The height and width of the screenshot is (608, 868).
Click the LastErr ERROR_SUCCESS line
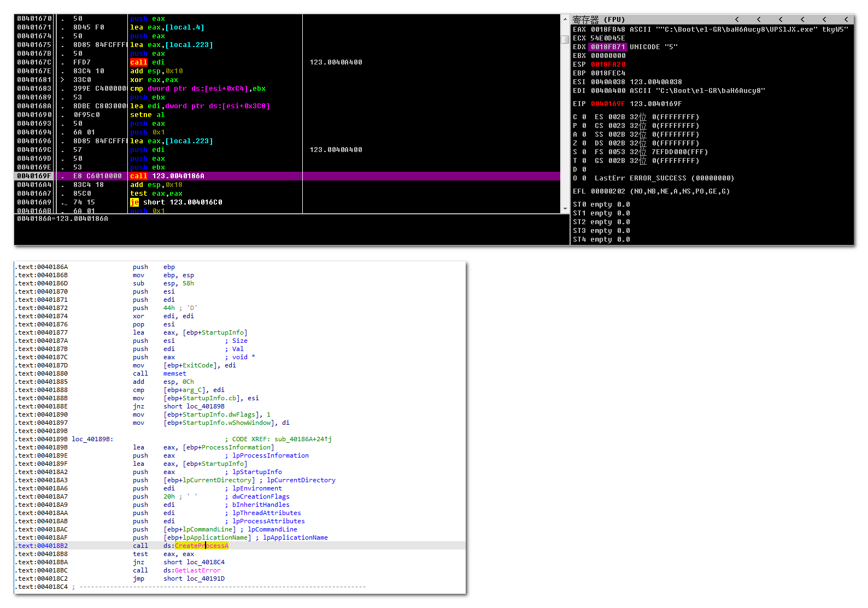click(664, 178)
